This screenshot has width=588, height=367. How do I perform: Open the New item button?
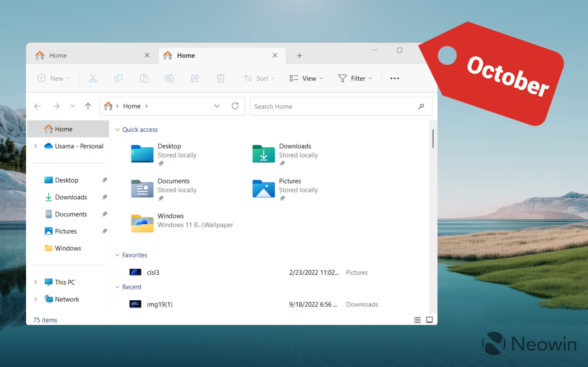pyautogui.click(x=54, y=78)
